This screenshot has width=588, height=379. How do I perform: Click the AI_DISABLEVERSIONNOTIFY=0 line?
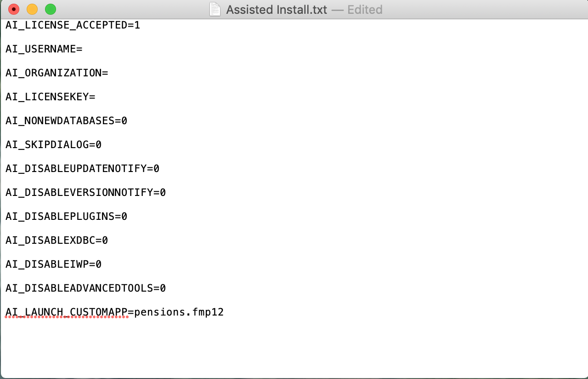pos(85,192)
